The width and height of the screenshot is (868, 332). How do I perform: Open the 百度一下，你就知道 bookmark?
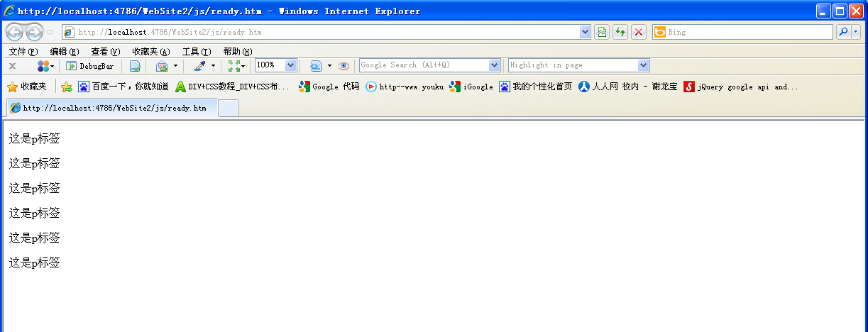click(123, 87)
